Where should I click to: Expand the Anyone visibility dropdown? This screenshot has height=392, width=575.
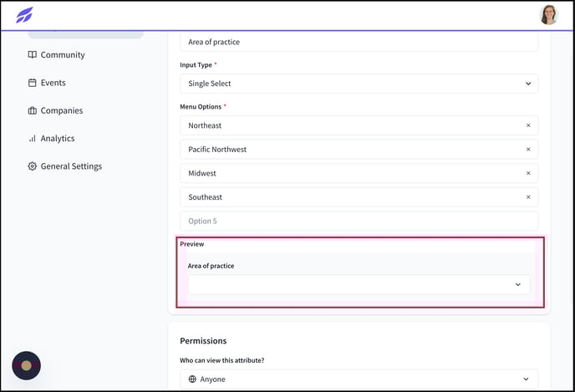point(359,379)
